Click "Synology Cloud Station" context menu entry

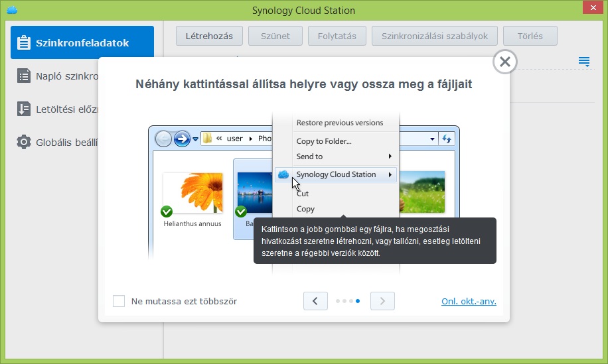point(336,174)
